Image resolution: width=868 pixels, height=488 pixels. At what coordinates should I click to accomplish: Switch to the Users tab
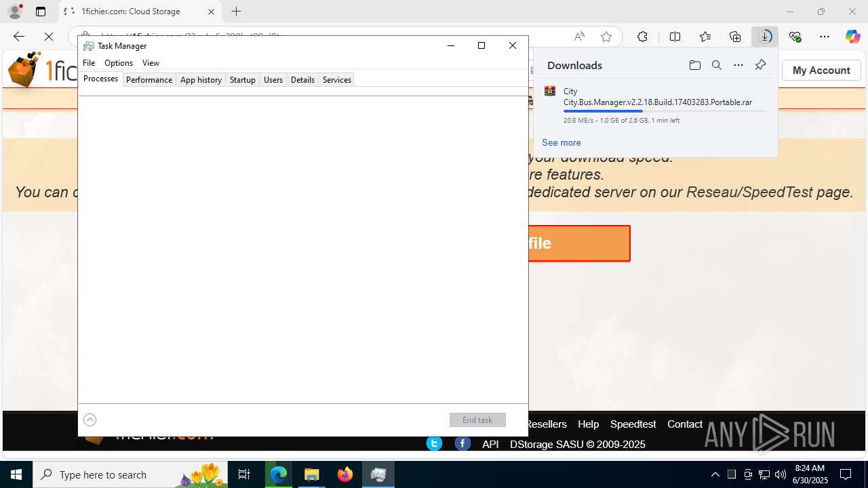(x=273, y=79)
